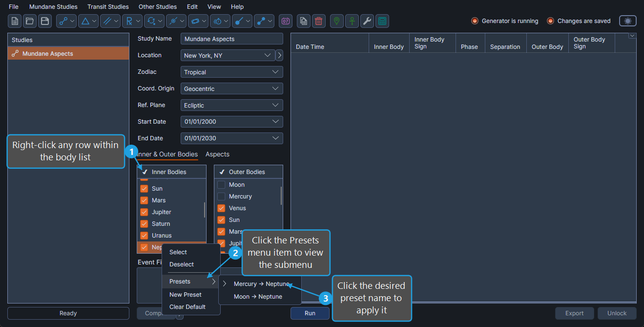Apply the Mercury → Neptune preset
644x327 pixels.
click(260, 284)
